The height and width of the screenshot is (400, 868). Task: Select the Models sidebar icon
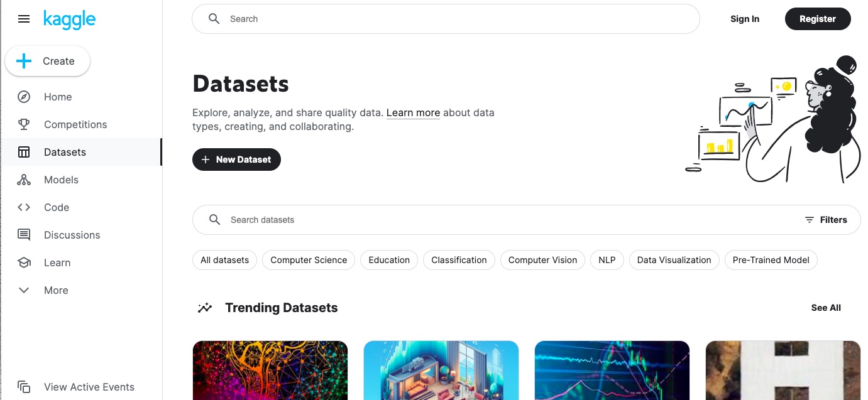point(23,180)
